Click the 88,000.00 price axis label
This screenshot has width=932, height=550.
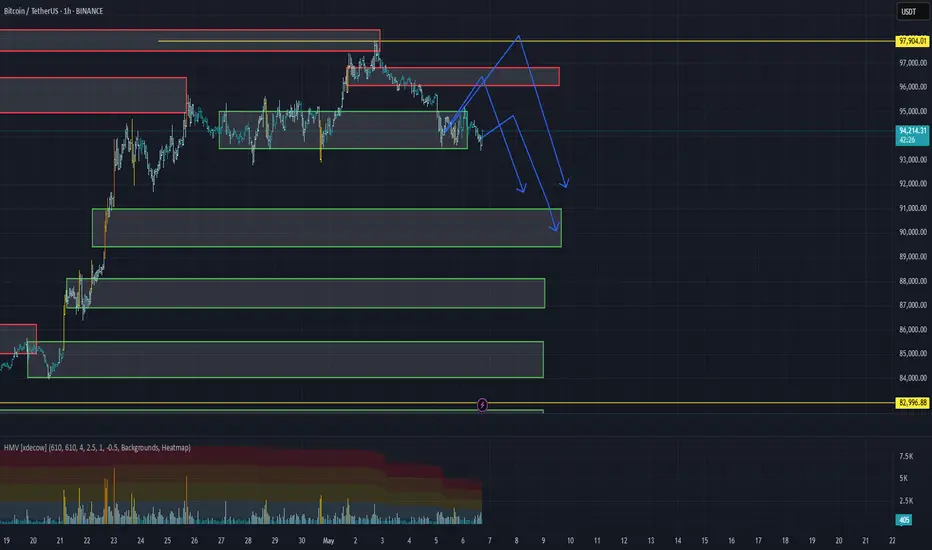912,281
